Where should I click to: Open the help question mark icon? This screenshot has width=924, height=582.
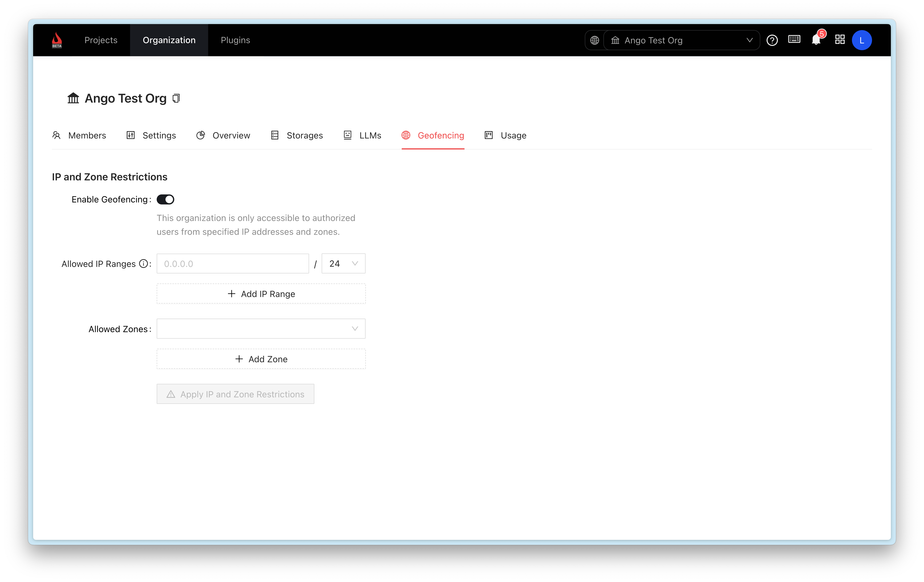[772, 40]
